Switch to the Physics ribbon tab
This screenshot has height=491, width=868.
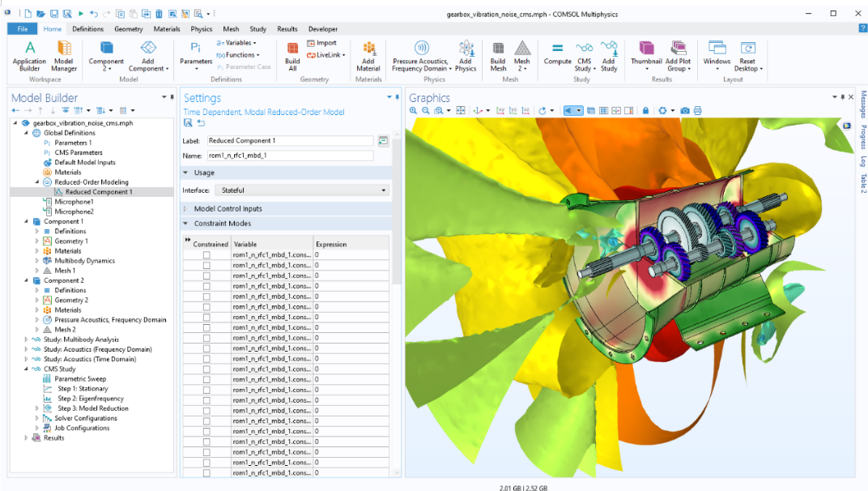[x=201, y=29]
